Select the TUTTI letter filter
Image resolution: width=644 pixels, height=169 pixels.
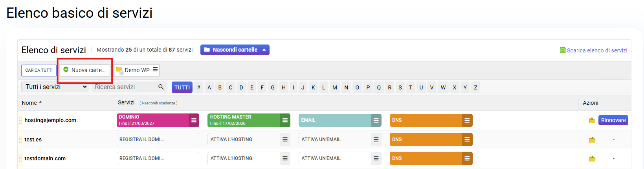click(x=182, y=87)
